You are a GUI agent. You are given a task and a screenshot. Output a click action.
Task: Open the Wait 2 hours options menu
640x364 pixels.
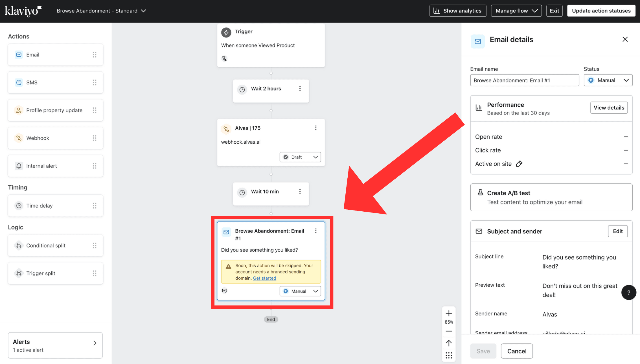point(300,89)
